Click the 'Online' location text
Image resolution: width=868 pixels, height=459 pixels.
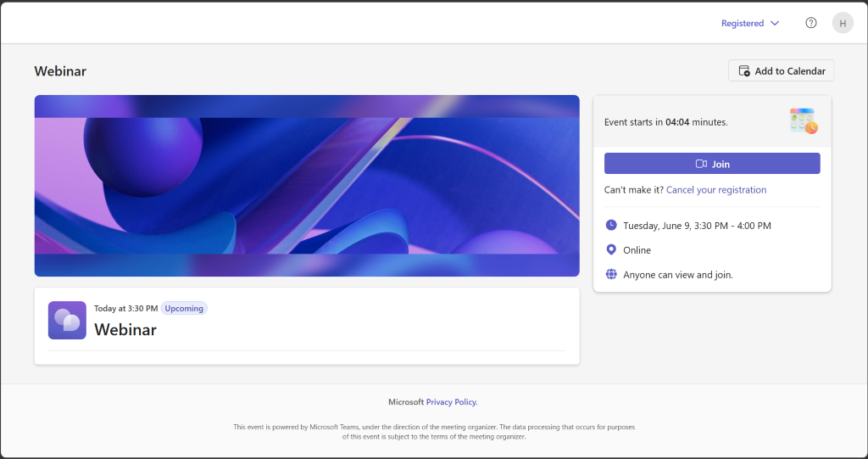pyautogui.click(x=637, y=250)
